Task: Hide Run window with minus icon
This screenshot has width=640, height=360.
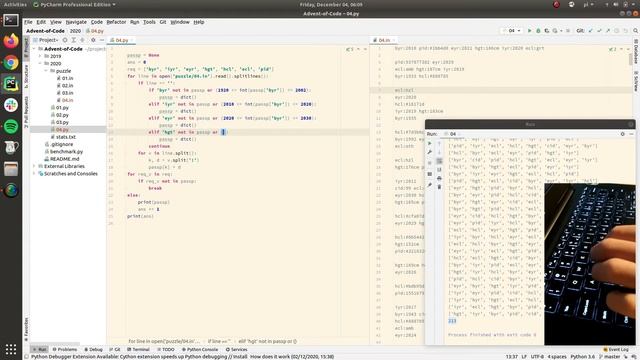Action: point(631,134)
